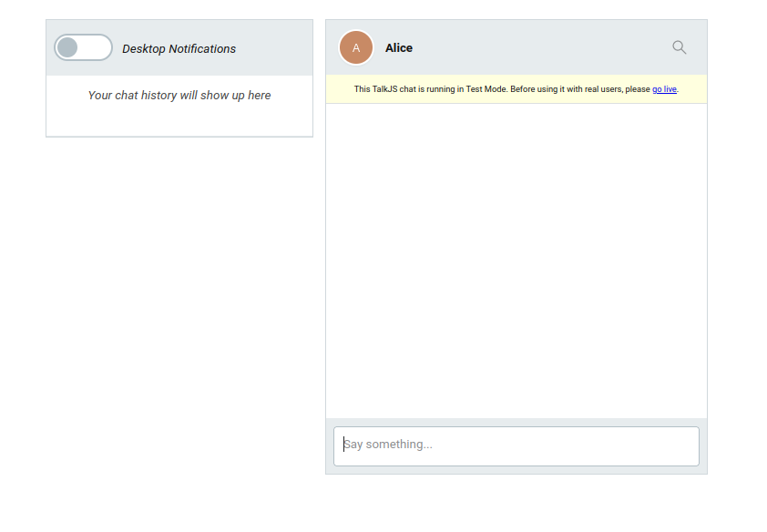Click the gray knob of the notifications toggle

click(67, 47)
